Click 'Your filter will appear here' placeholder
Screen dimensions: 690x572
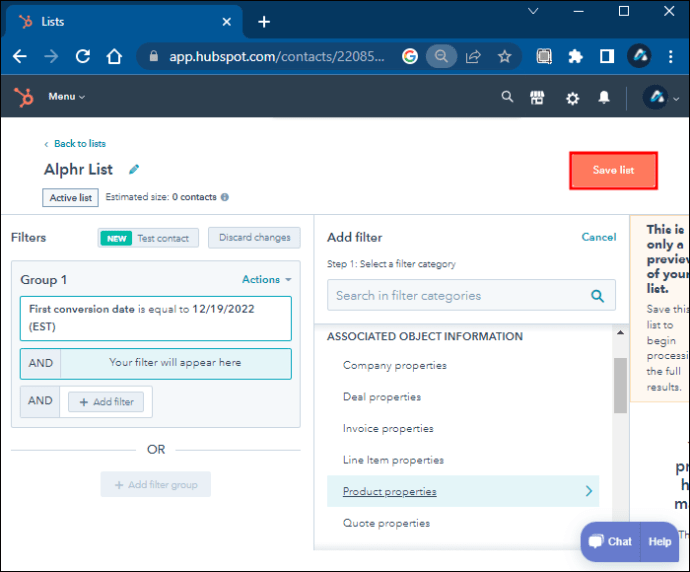click(x=175, y=363)
